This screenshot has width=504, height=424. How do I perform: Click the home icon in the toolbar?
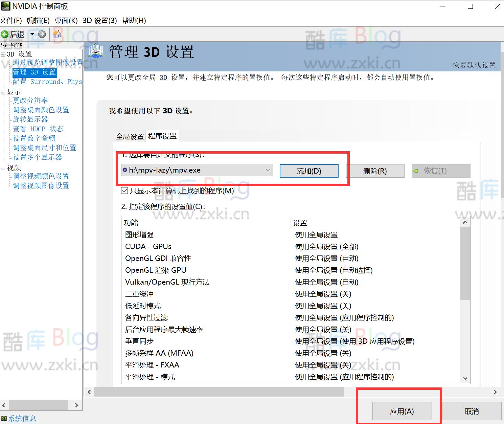point(57,34)
